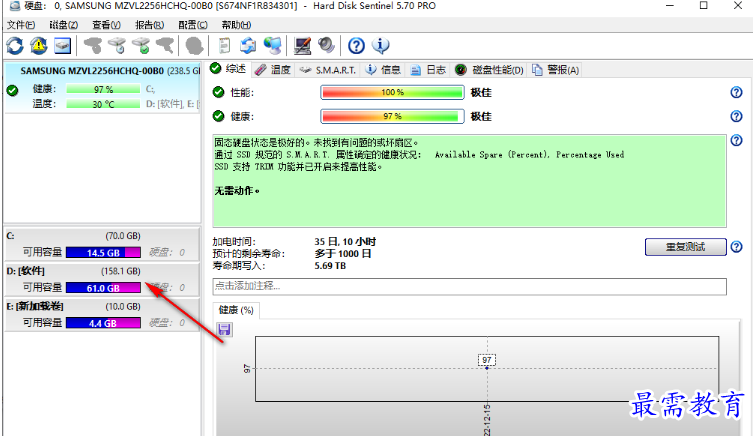The height and width of the screenshot is (436, 753).
Task: Click the 性能 100 % gradient bar
Action: tap(392, 92)
